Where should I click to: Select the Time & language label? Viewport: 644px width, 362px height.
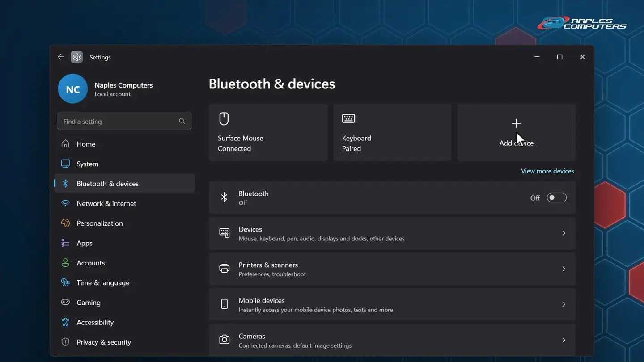pos(103,282)
